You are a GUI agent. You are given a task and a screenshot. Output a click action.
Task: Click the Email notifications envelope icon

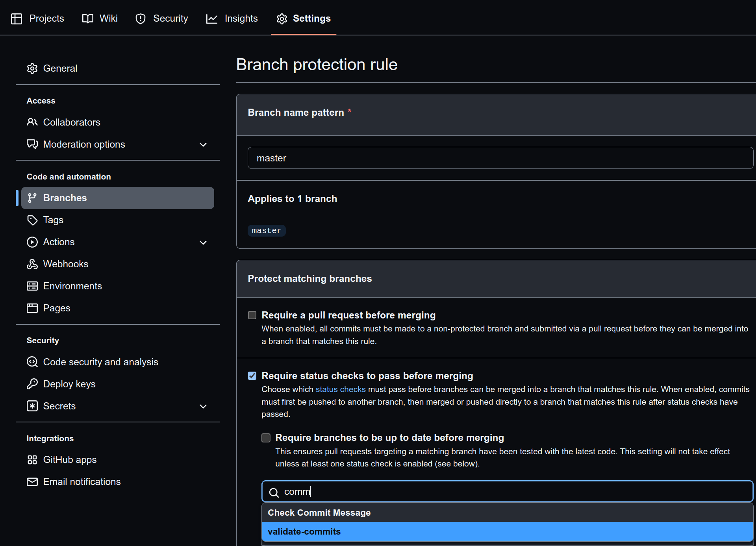click(32, 482)
